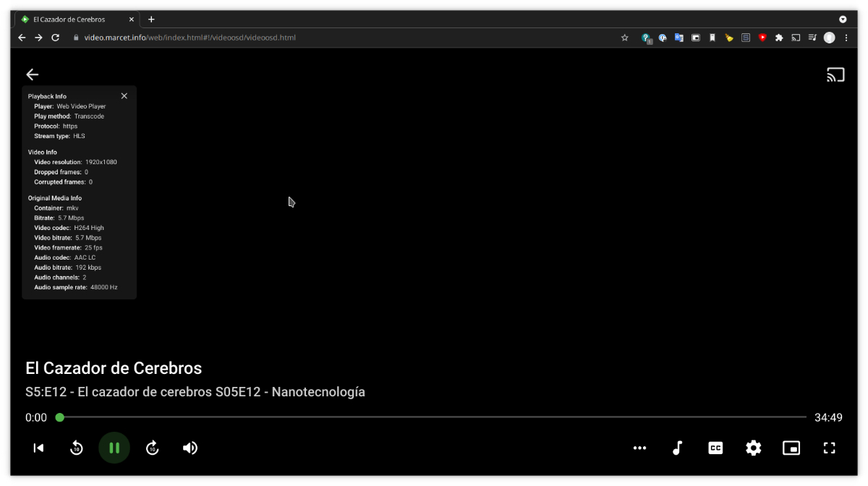Open the Cast to device button in player
The width and height of the screenshot is (868, 486).
pos(835,74)
